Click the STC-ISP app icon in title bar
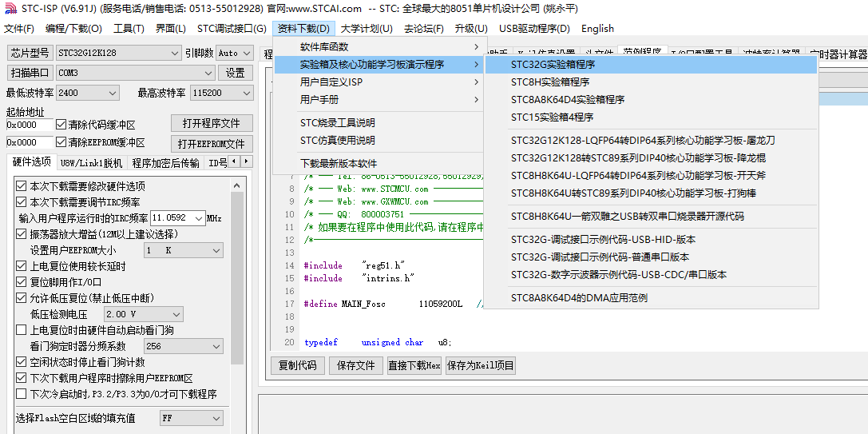This screenshot has width=868, height=434. pyautogui.click(x=10, y=8)
